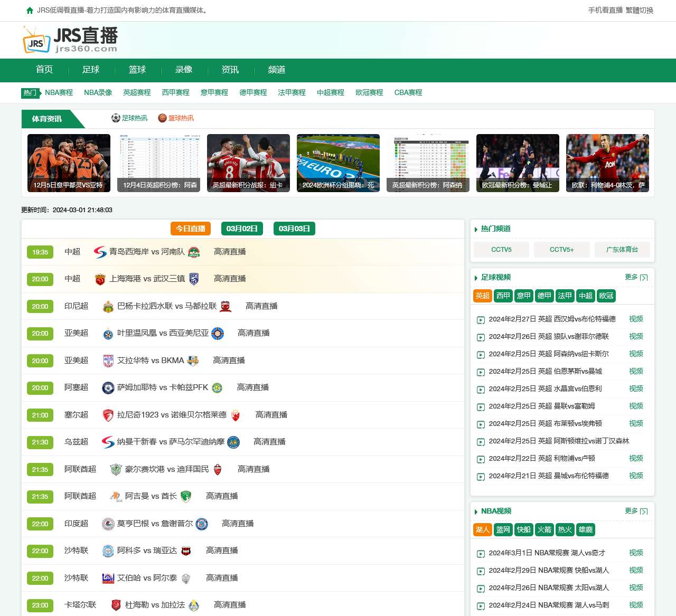Open the 欧冠最新积分榜 news thumbnail
Image resolution: width=676 pixels, height=616 pixels.
(518, 163)
